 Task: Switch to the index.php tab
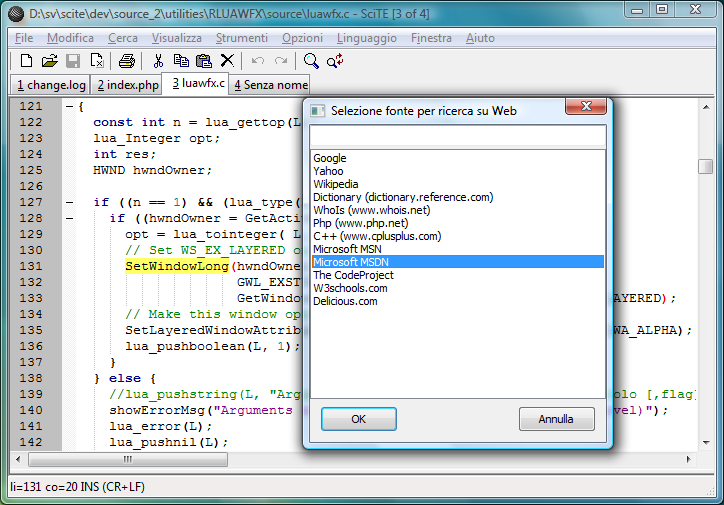[x=128, y=85]
